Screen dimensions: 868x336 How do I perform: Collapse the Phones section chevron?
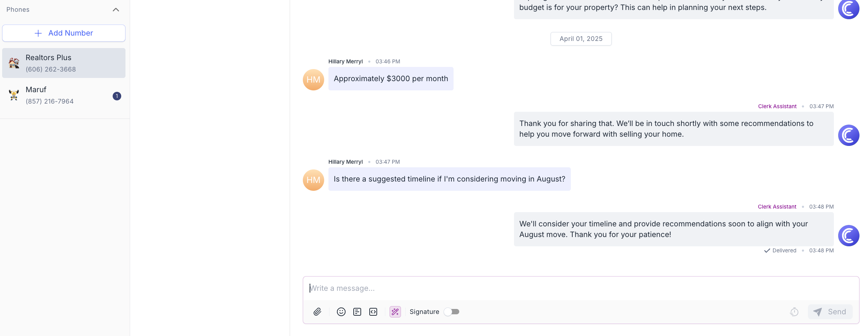116,10
